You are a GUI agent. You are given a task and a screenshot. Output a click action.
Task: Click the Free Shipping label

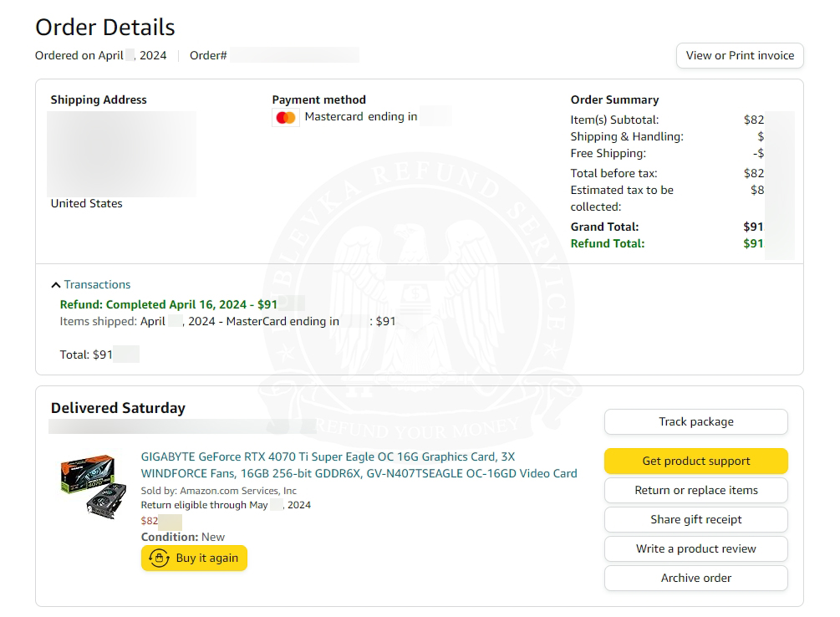pyautogui.click(x=608, y=153)
